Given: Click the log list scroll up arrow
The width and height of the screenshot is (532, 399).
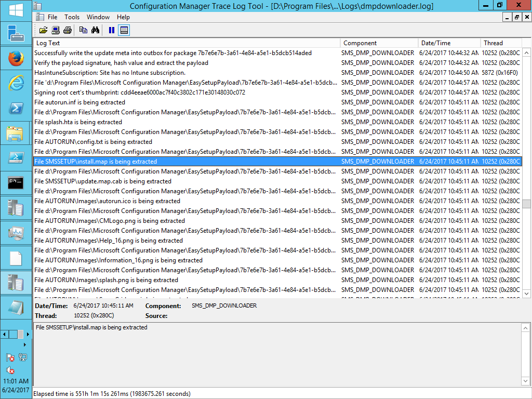Looking at the screenshot, I should coord(527,52).
